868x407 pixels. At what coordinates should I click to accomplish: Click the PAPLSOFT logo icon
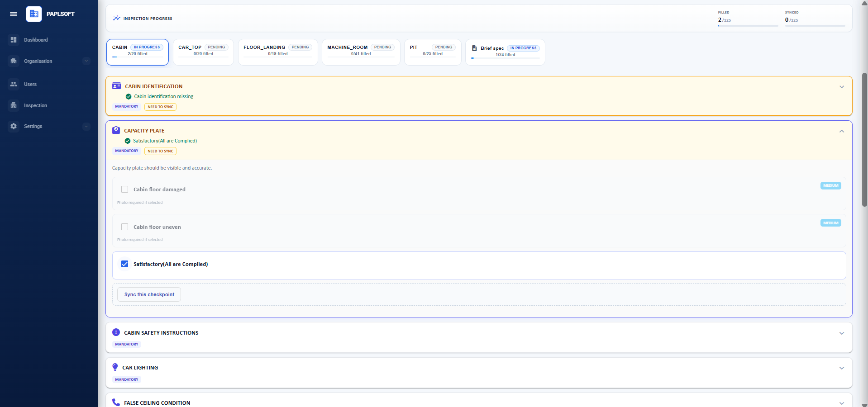pos(34,14)
